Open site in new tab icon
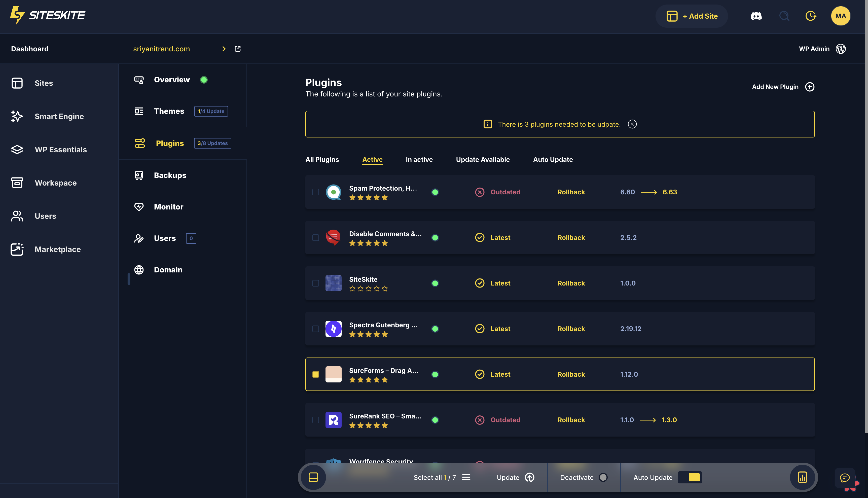This screenshot has height=498, width=868. coord(238,49)
